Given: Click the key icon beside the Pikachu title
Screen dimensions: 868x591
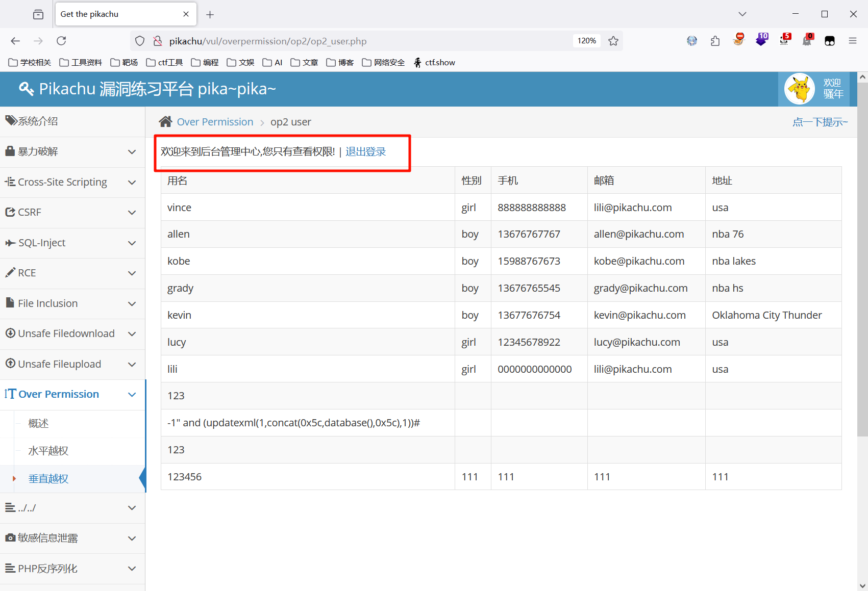Looking at the screenshot, I should (27, 89).
